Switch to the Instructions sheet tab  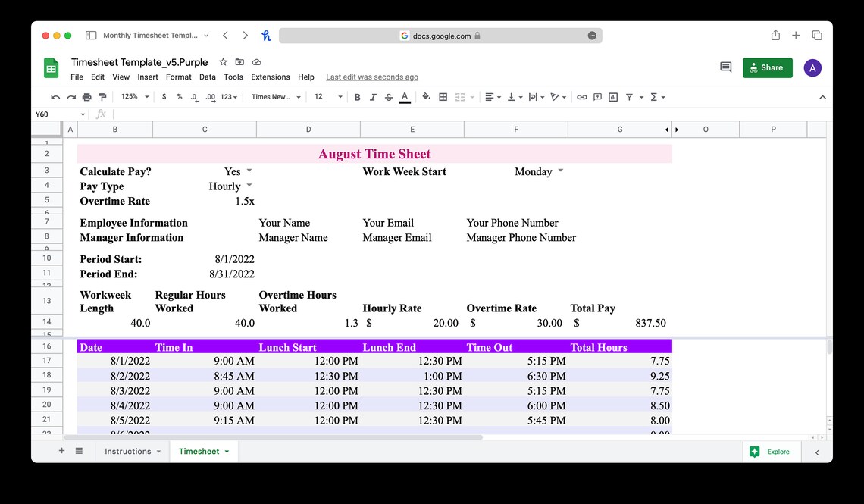[x=127, y=451]
